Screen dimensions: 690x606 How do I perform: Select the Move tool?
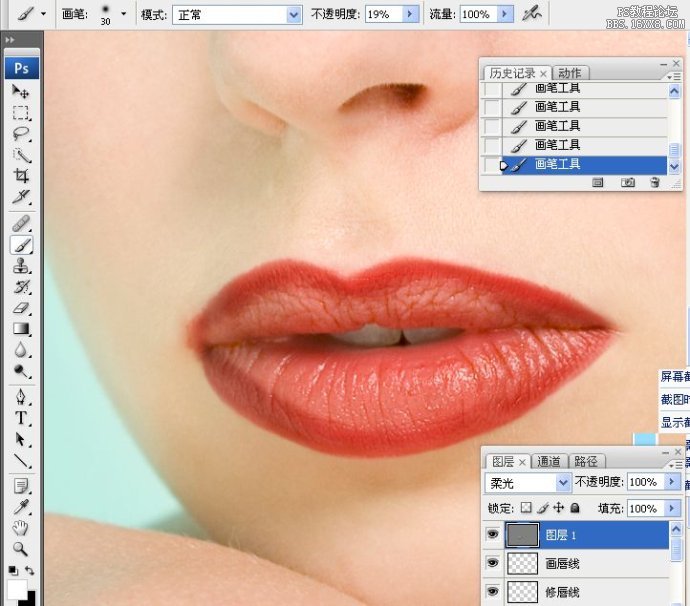20,91
